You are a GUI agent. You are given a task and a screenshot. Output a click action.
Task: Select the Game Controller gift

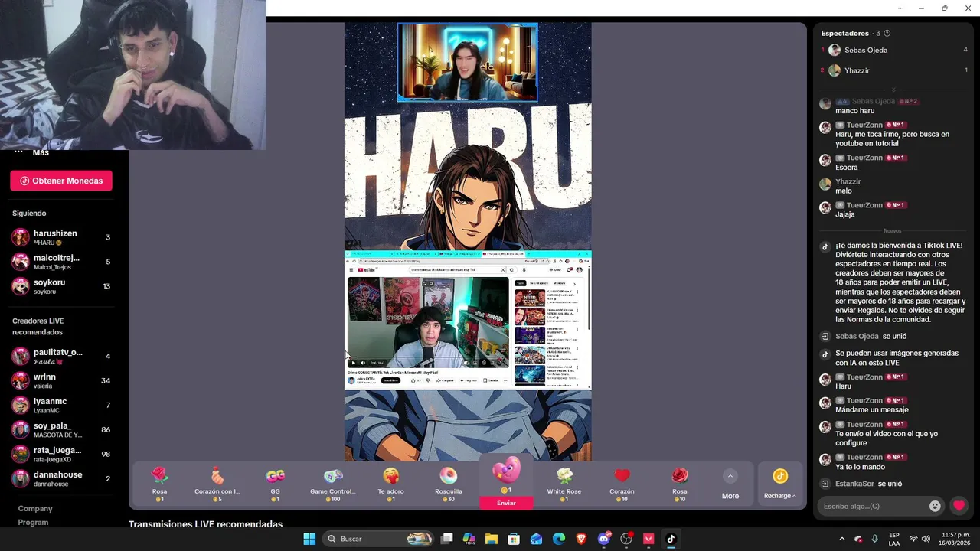pyautogui.click(x=332, y=484)
